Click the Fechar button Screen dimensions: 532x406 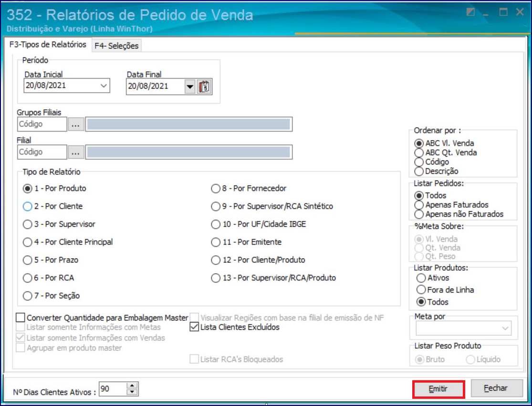click(x=496, y=388)
